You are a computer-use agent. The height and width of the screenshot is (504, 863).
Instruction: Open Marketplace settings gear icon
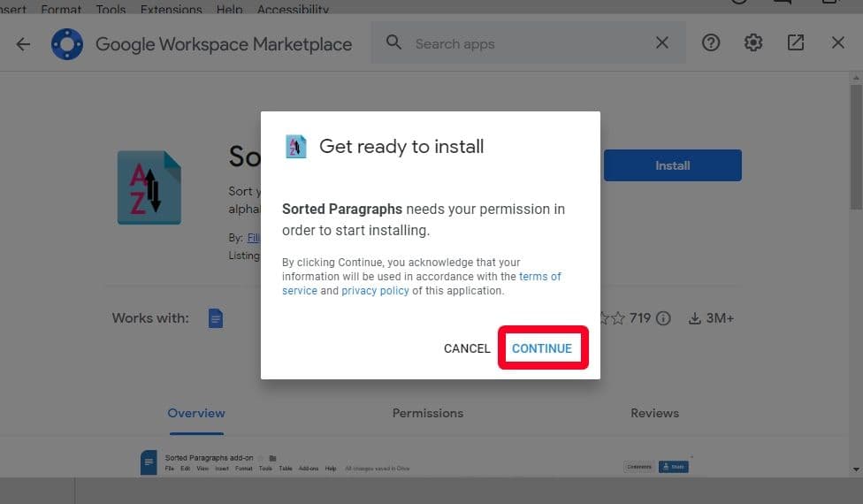pos(753,43)
